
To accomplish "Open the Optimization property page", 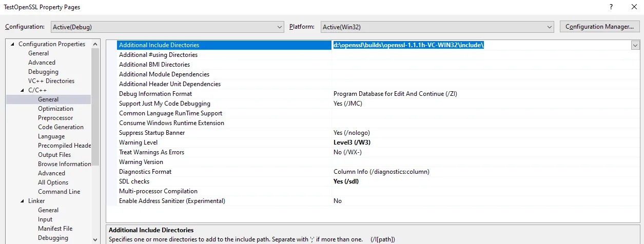I will 55,109.
